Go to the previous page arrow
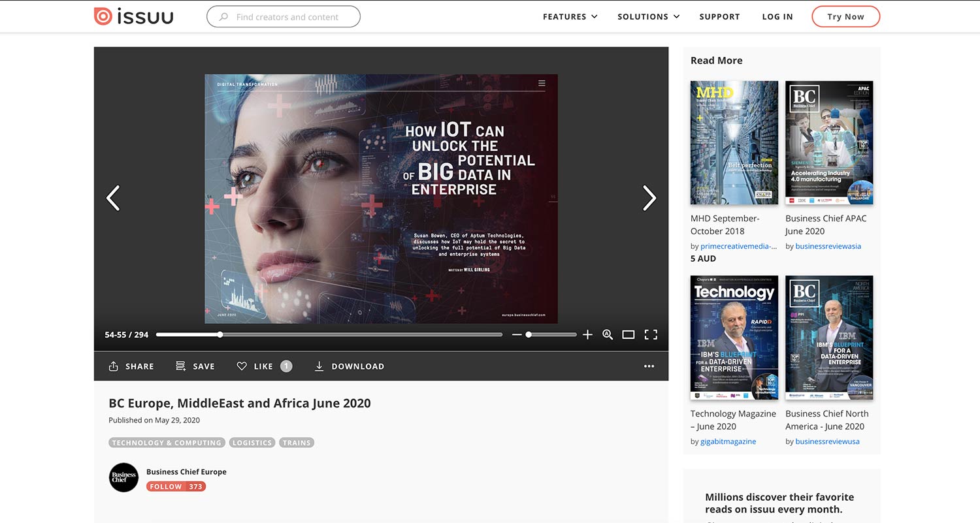This screenshot has height=523, width=980. point(113,198)
